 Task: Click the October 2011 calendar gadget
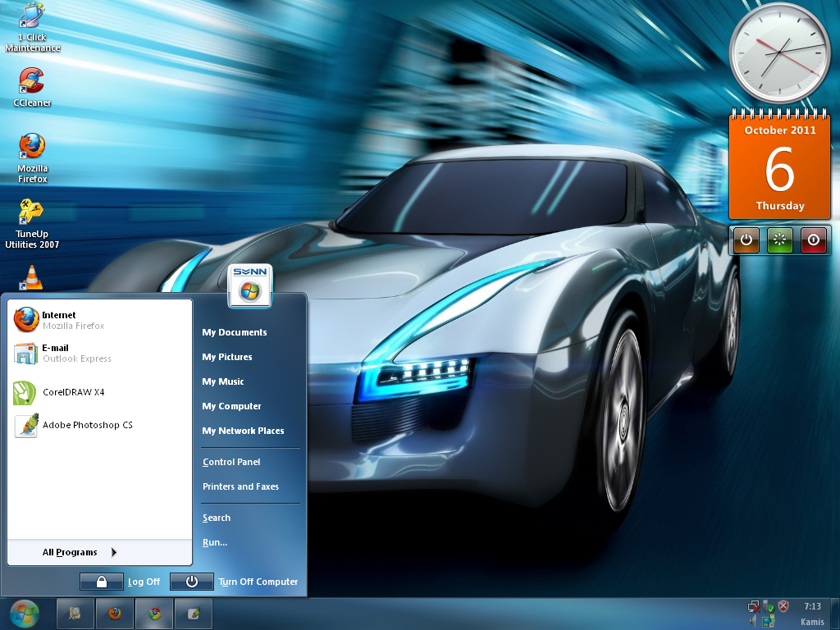tap(780, 164)
